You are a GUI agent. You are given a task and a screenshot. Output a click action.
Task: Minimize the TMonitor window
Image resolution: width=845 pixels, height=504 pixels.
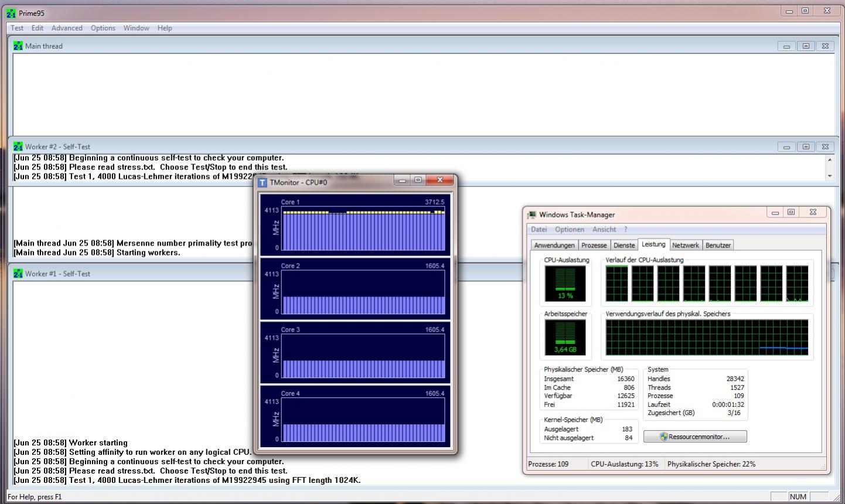(x=402, y=181)
